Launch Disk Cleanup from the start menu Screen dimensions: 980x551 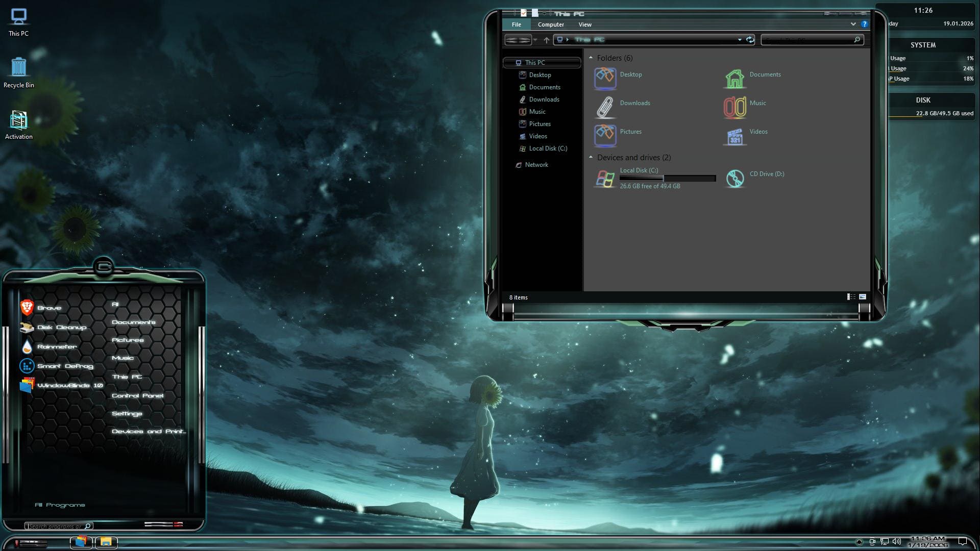point(53,327)
